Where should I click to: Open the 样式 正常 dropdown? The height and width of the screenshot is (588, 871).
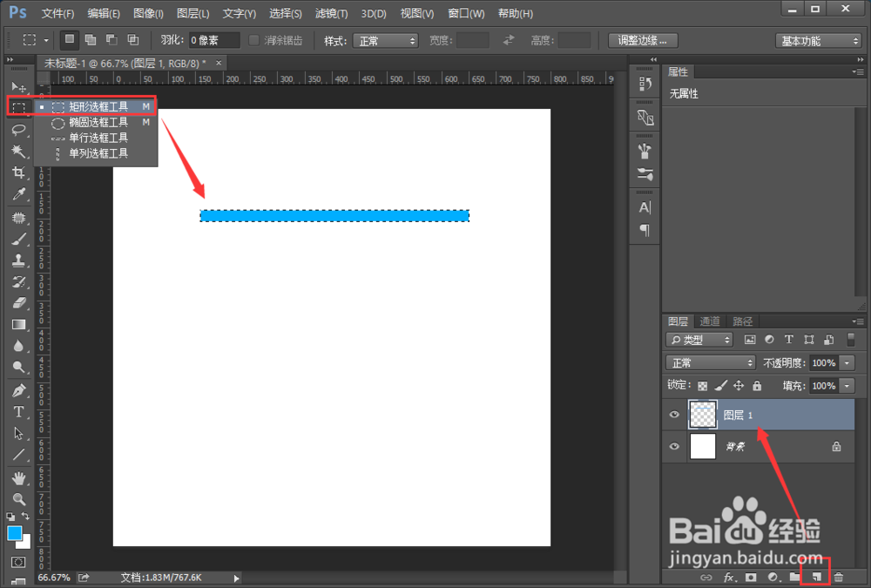coord(386,41)
